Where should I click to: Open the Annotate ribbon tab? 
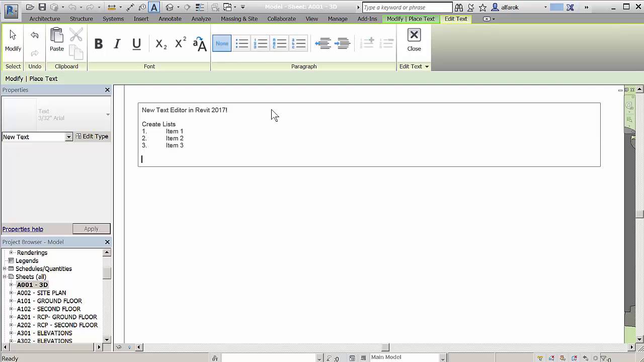click(170, 19)
